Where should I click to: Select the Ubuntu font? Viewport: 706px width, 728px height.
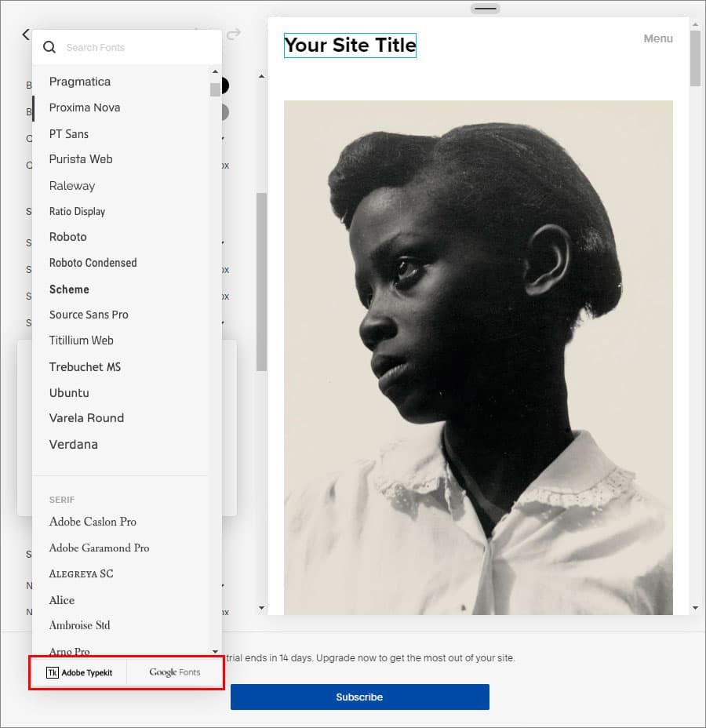point(69,393)
